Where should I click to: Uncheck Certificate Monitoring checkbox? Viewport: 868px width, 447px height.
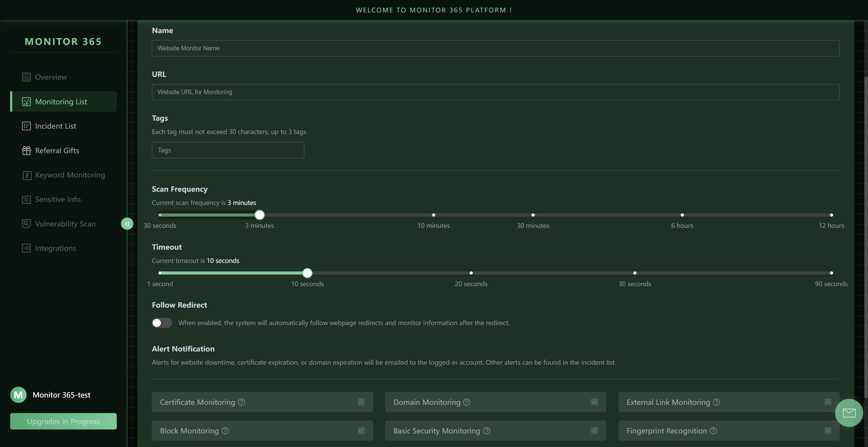click(x=361, y=402)
